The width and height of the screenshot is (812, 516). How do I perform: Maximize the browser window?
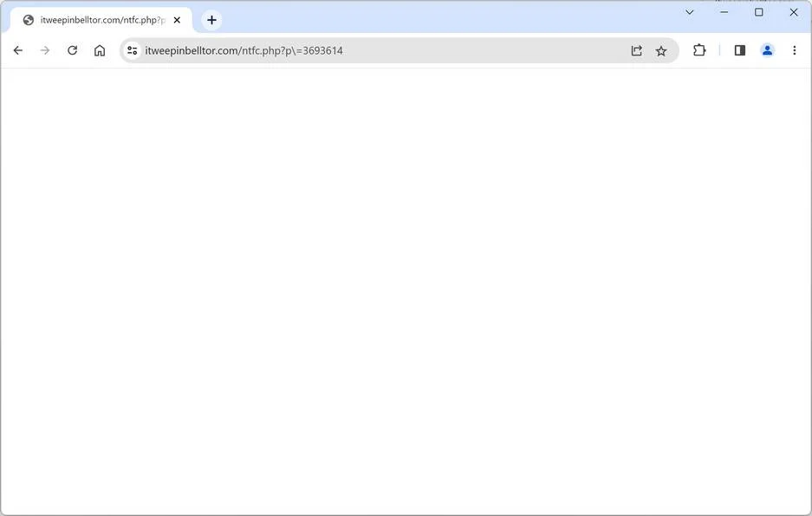coord(759,12)
